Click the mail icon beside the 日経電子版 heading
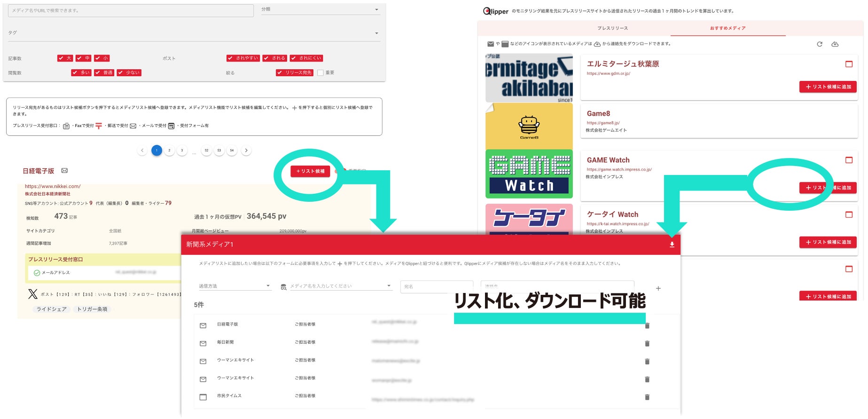 click(x=64, y=171)
